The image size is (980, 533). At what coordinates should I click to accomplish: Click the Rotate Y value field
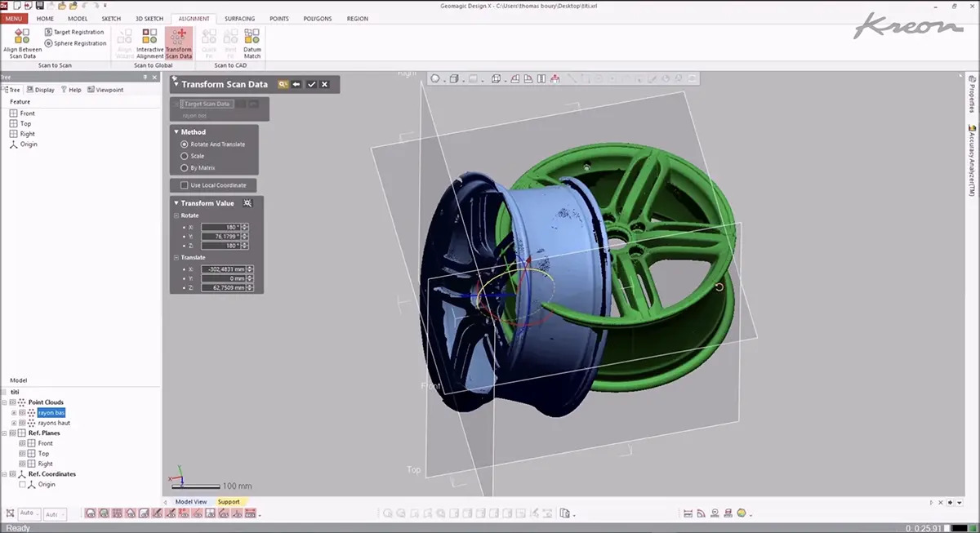coord(220,236)
